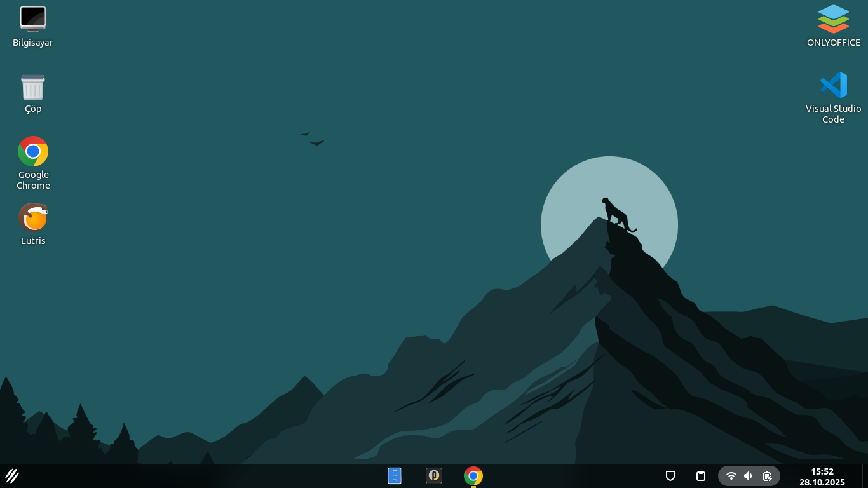The image size is (868, 488).
Task: Open the Wi-Fi network indicator
Action: coord(731,476)
